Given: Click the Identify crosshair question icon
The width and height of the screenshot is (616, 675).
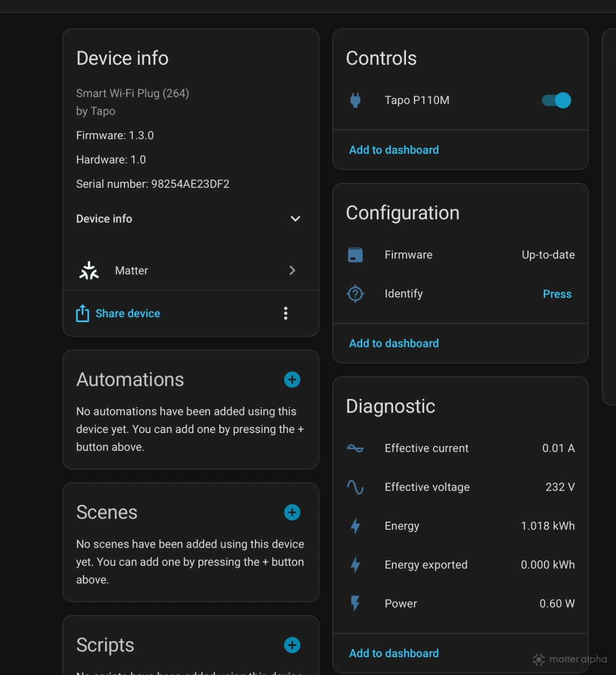Looking at the screenshot, I should [x=355, y=294].
